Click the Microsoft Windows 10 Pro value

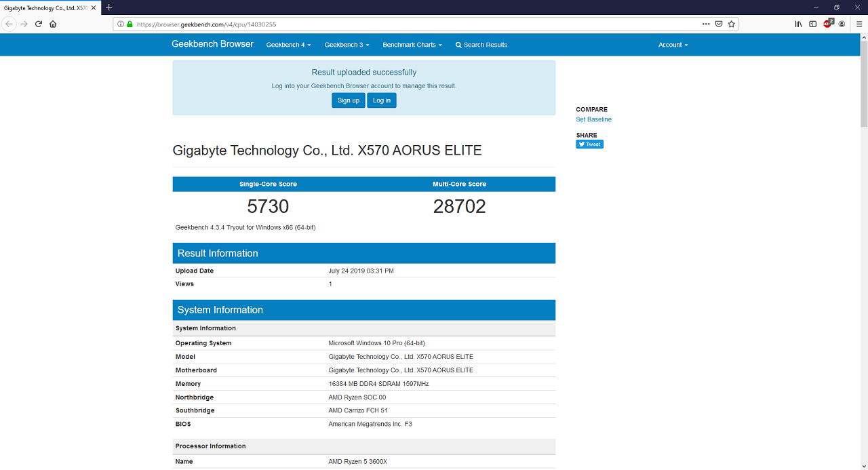[376, 343]
